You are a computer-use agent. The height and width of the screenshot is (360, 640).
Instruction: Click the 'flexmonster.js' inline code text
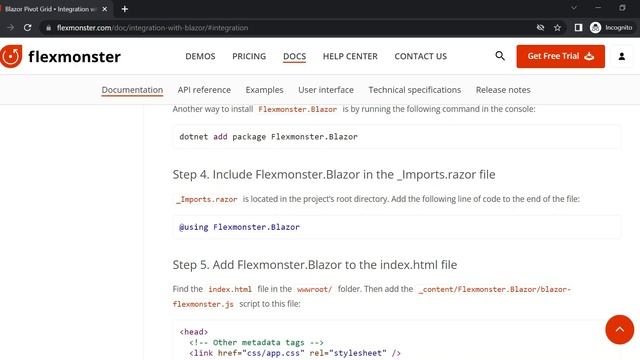click(x=203, y=304)
